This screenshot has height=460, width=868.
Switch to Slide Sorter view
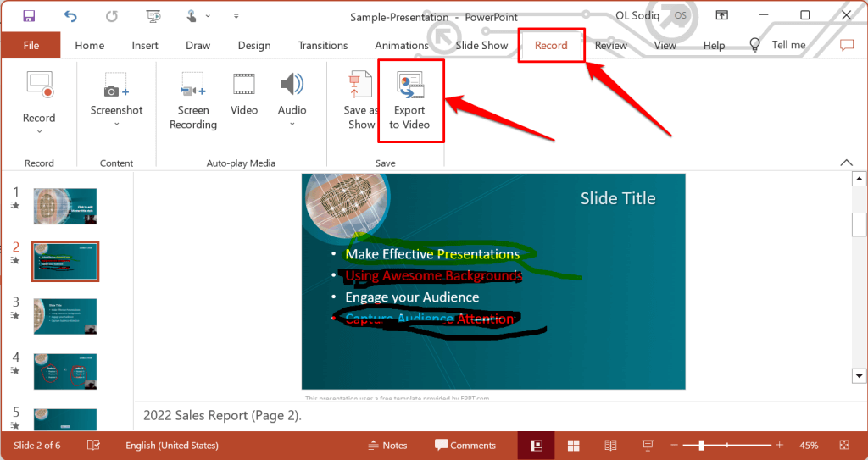click(x=574, y=446)
